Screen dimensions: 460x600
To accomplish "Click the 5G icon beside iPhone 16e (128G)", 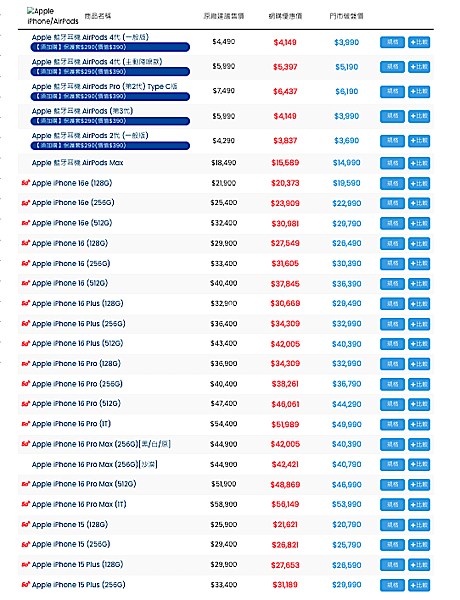I will click(x=26, y=183).
